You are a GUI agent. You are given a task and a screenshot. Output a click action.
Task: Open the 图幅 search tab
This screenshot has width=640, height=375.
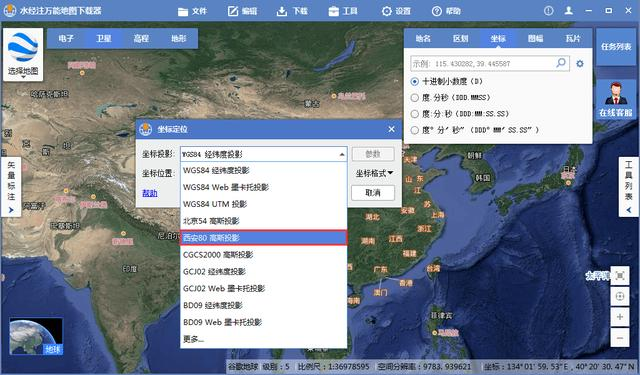click(x=536, y=38)
